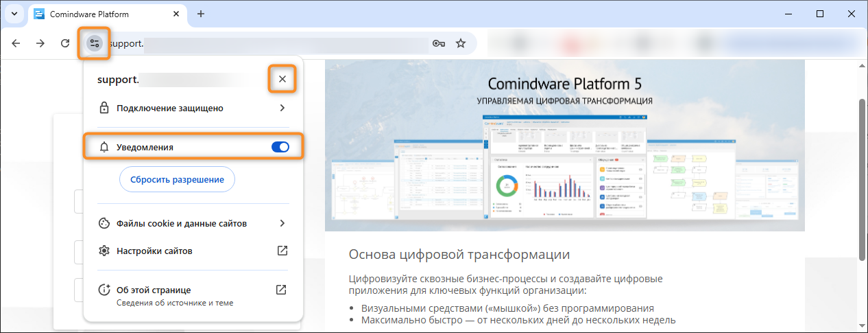Close the Comindware Platform tab
The image size is (868, 333).
click(176, 14)
